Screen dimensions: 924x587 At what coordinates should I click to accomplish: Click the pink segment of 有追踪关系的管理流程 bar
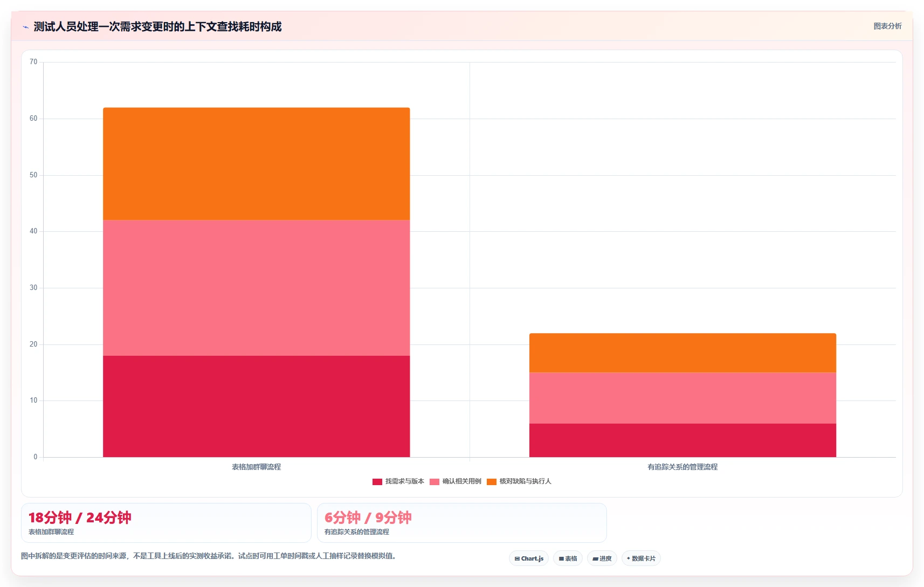click(x=682, y=398)
